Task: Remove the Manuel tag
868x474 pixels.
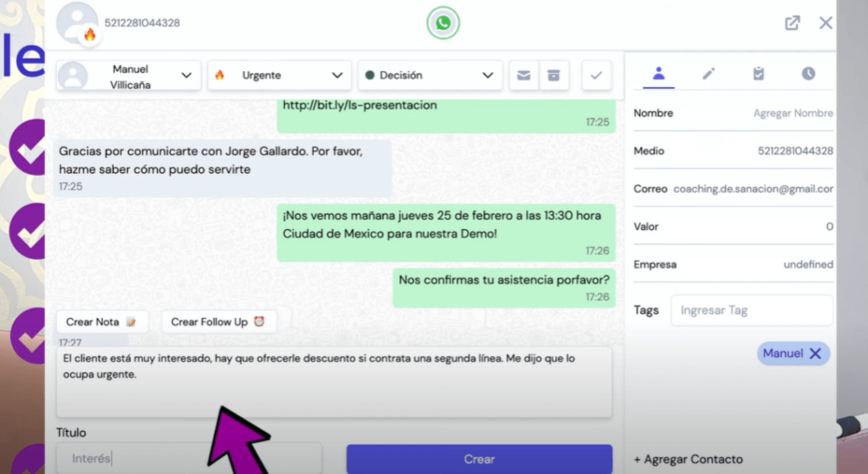Action: tap(815, 354)
